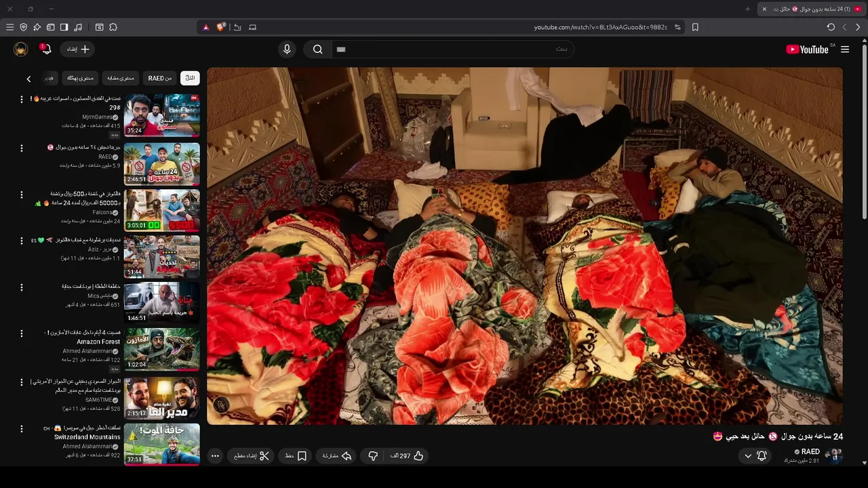This screenshot has height=488, width=868.
Task: Open options menu for Switzerland Mountains video
Action: (x=21, y=429)
